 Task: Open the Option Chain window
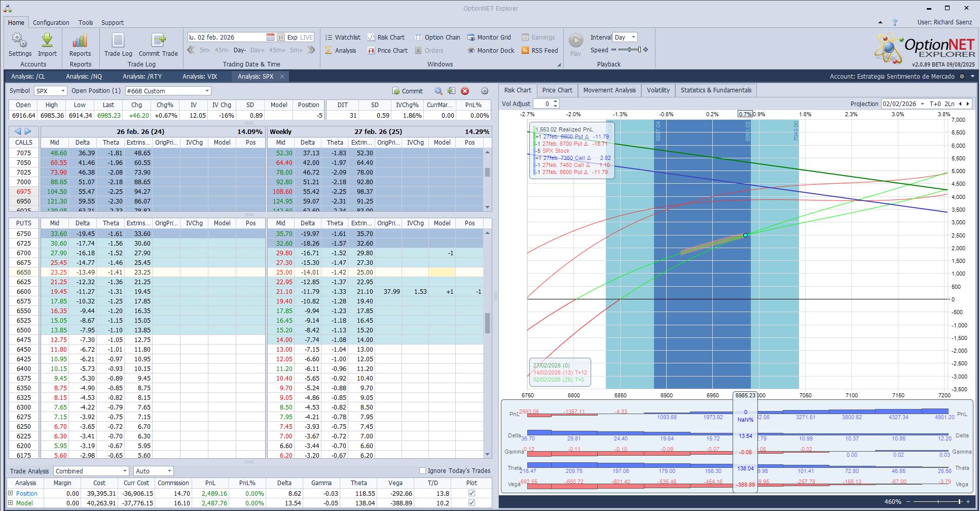click(438, 37)
